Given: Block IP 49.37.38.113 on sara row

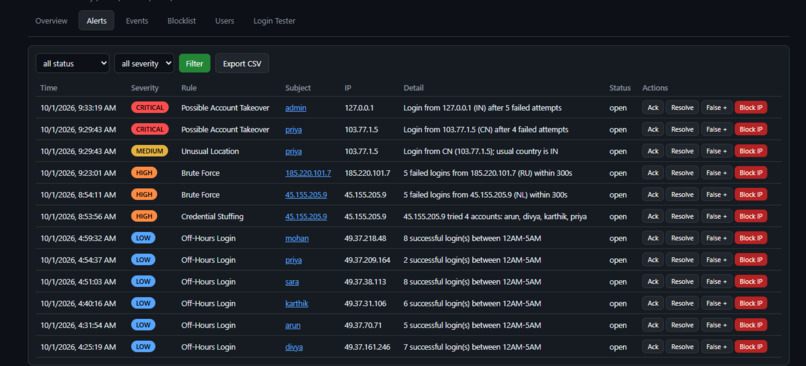Looking at the screenshot, I should coord(751,282).
